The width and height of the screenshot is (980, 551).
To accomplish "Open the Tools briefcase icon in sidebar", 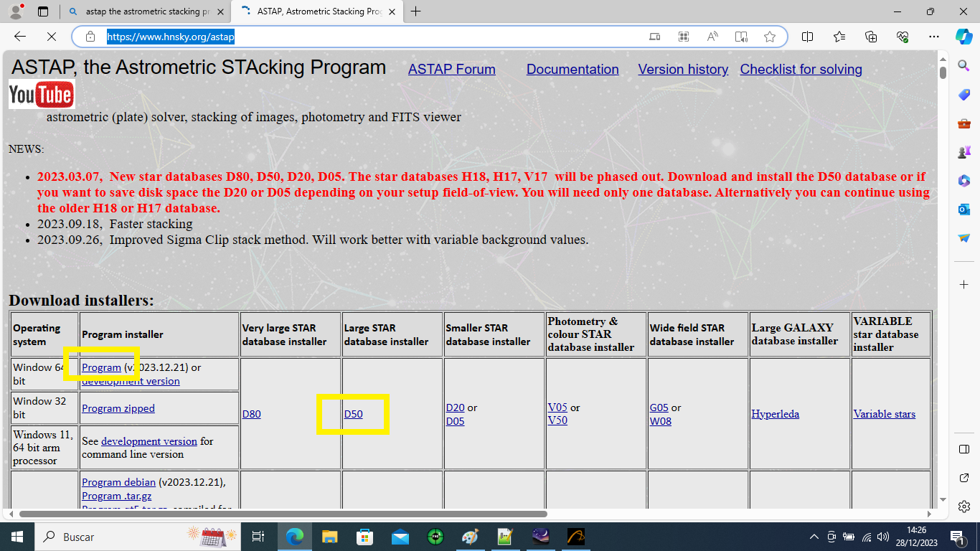I will click(x=964, y=123).
